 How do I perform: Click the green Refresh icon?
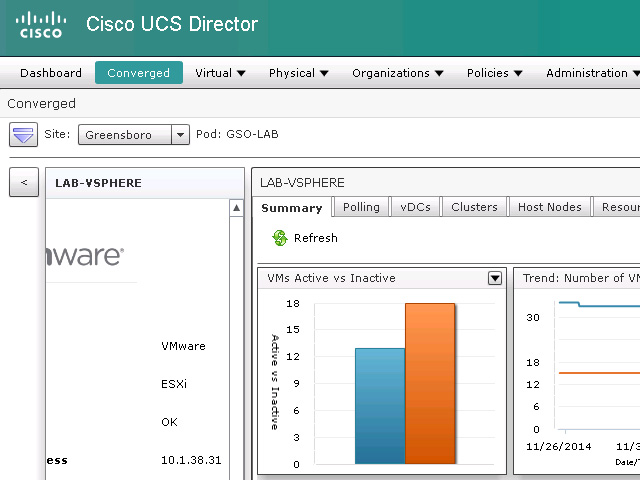[279, 238]
